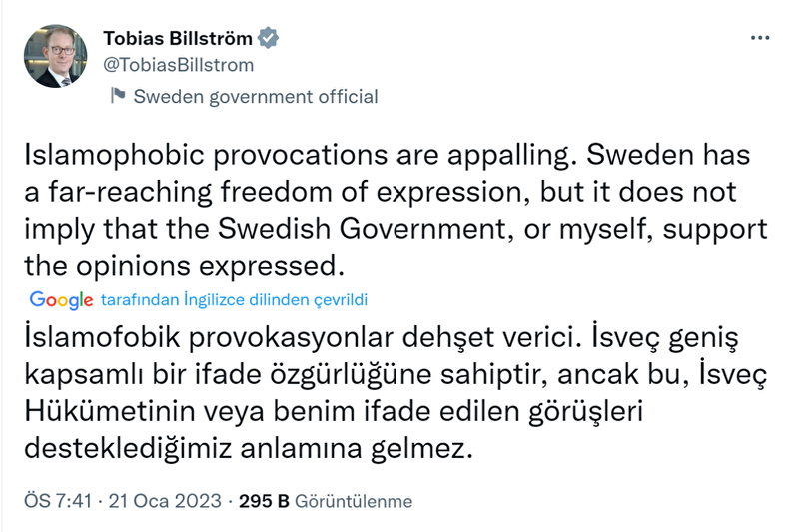This screenshot has height=532, width=793.
Task: Open the three-dot more options menu
Action: click(760, 38)
